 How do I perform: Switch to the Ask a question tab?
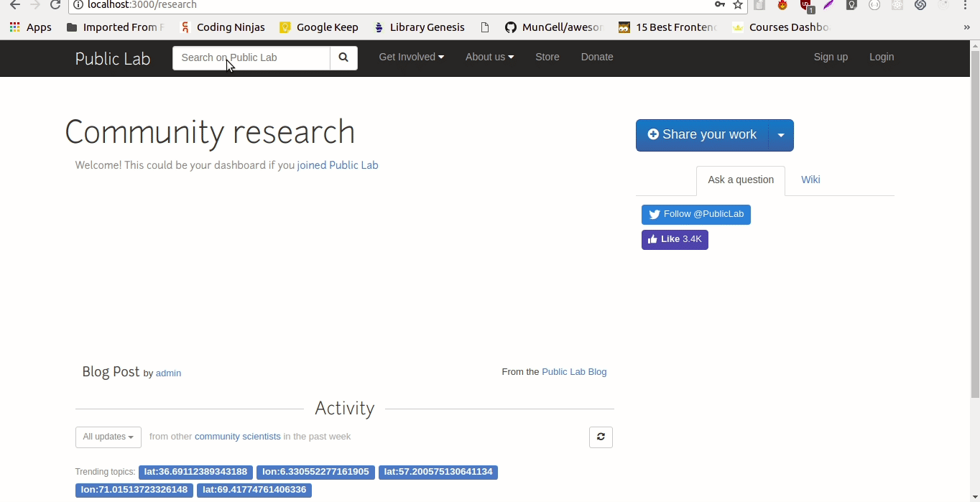(x=741, y=180)
